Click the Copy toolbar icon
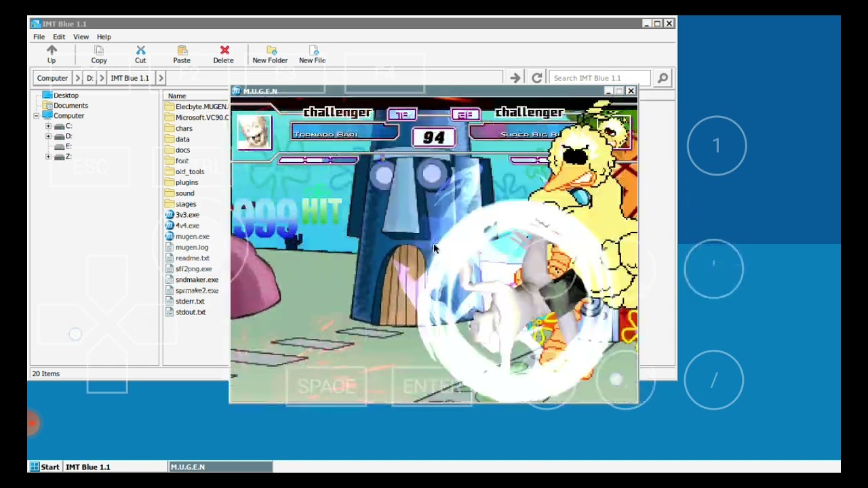The image size is (868, 488). click(99, 51)
